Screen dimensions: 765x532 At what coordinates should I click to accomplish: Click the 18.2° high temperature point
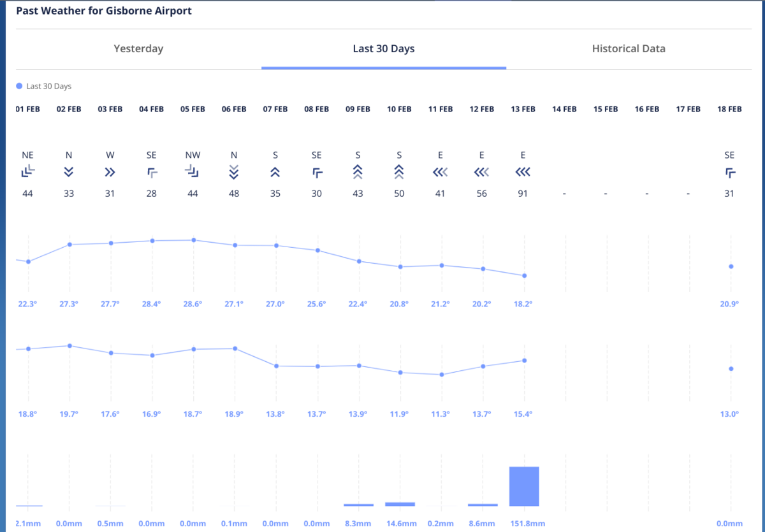(524, 276)
